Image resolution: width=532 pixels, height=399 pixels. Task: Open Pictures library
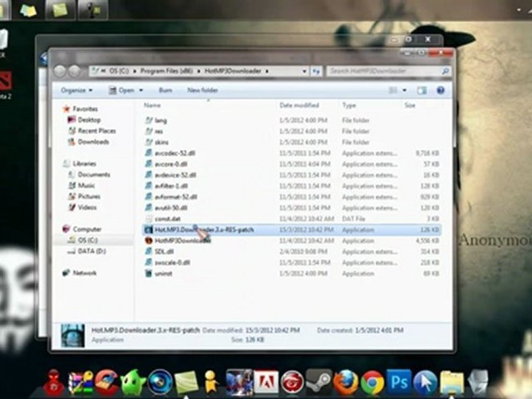point(89,196)
